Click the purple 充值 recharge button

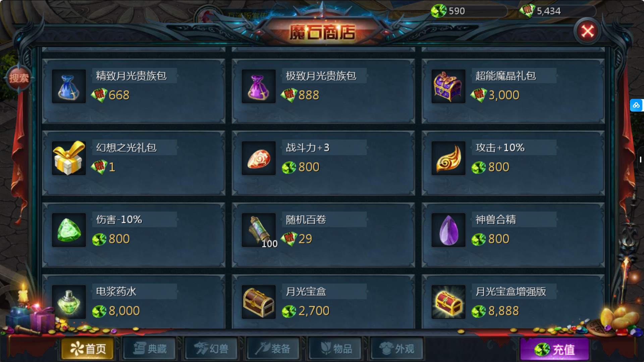click(x=555, y=349)
